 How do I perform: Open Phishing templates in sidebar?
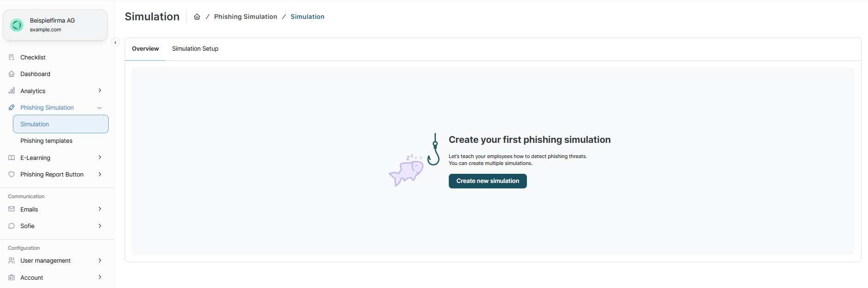pyautogui.click(x=46, y=141)
